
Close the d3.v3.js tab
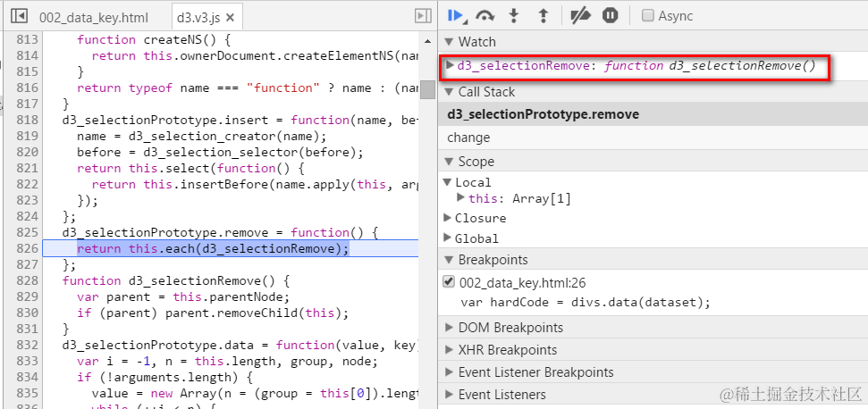pos(231,18)
